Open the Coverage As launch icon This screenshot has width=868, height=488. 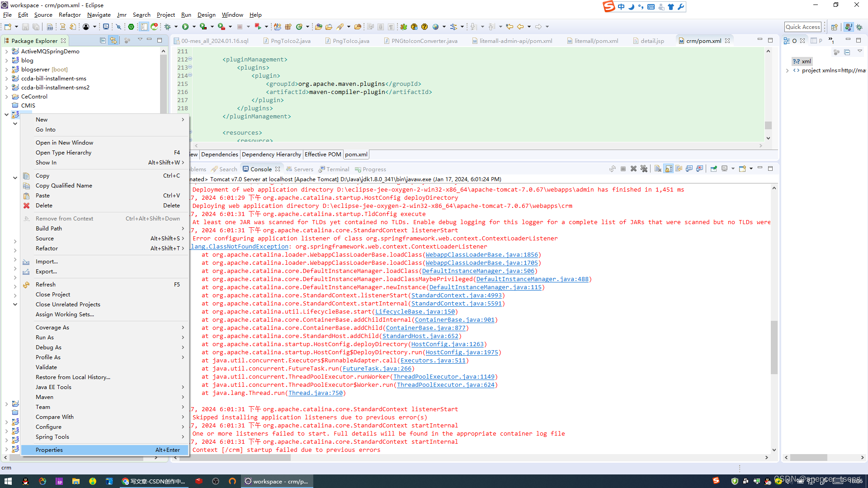click(203, 26)
